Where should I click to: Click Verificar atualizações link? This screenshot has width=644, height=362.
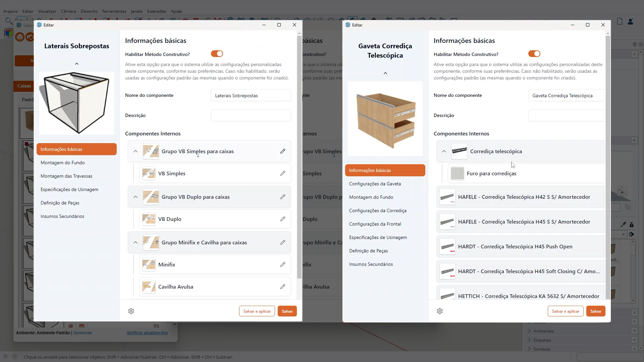147,333
